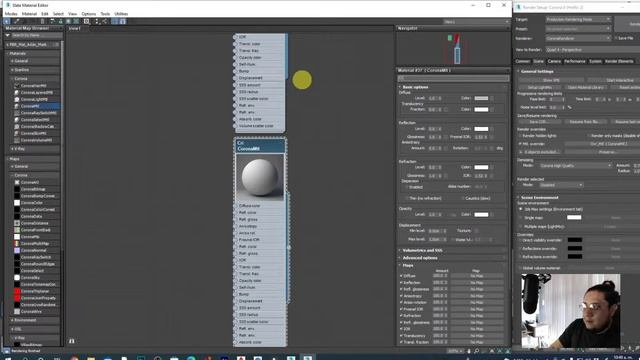Select Single map radio in Scene Environment
Viewport: 640px width, 360px height.
point(520,218)
